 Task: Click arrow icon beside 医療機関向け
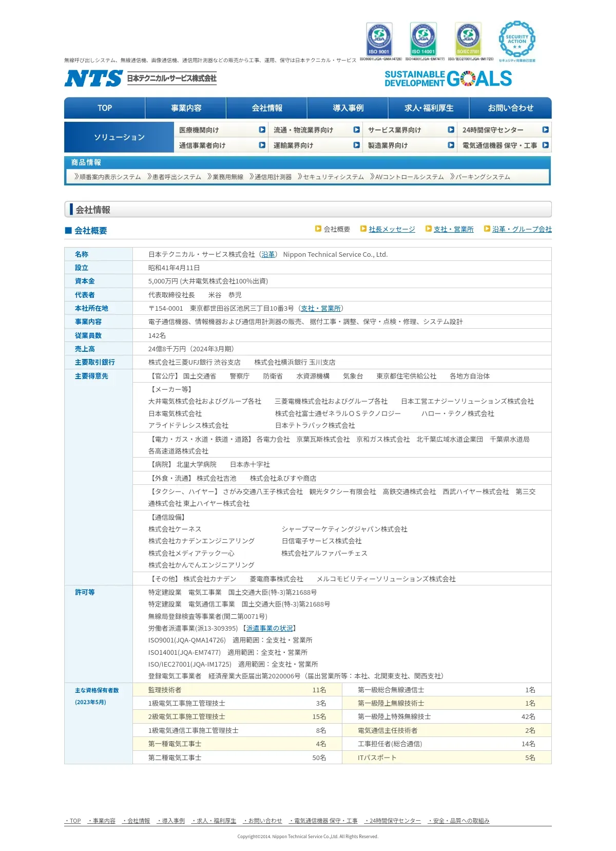click(x=262, y=130)
